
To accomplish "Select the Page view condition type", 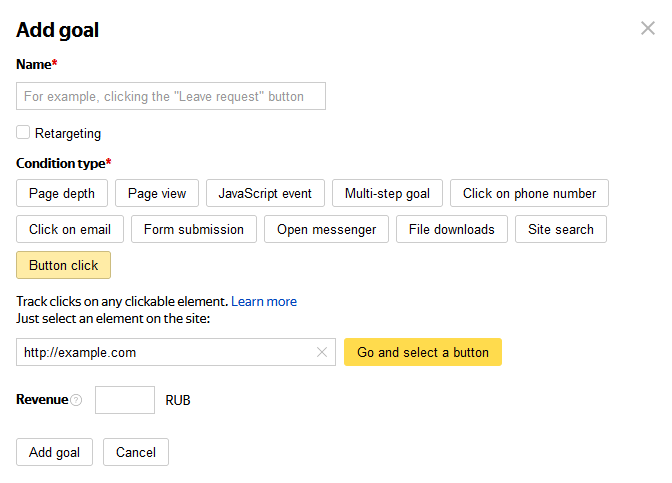I will tap(157, 193).
